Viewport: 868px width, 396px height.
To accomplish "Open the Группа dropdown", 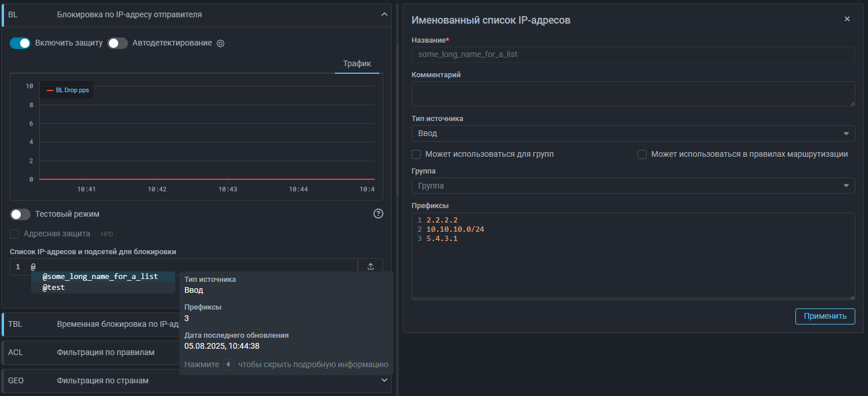I will (632, 186).
